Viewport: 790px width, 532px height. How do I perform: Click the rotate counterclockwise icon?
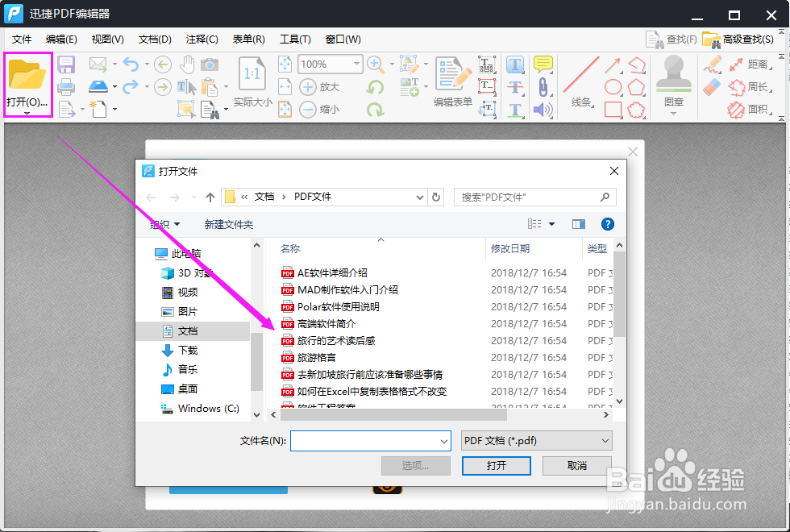tap(375, 87)
